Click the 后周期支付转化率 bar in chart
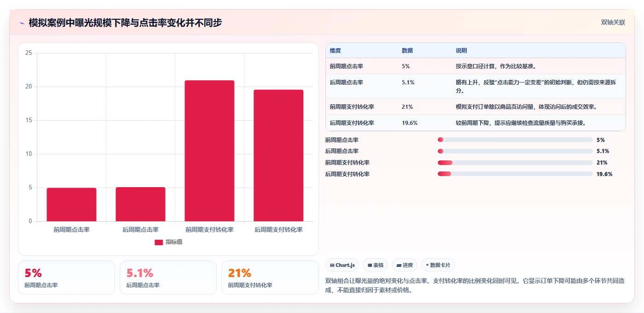644x313 pixels. tap(278, 155)
